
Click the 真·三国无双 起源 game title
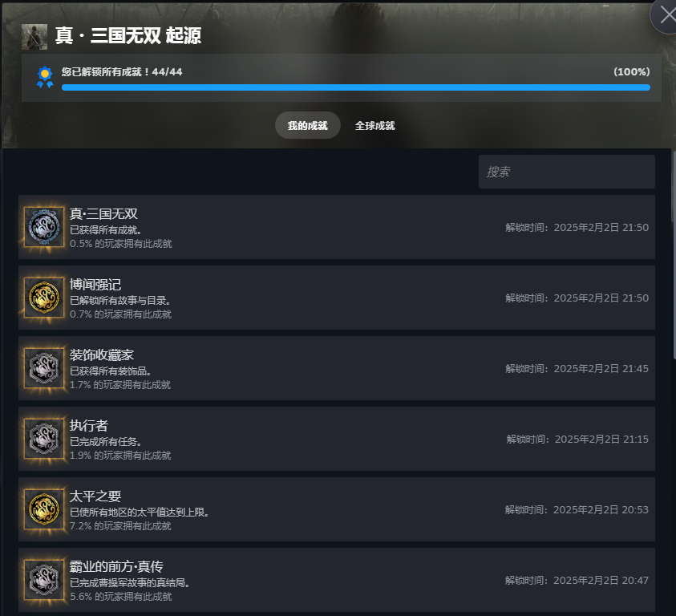(x=128, y=35)
